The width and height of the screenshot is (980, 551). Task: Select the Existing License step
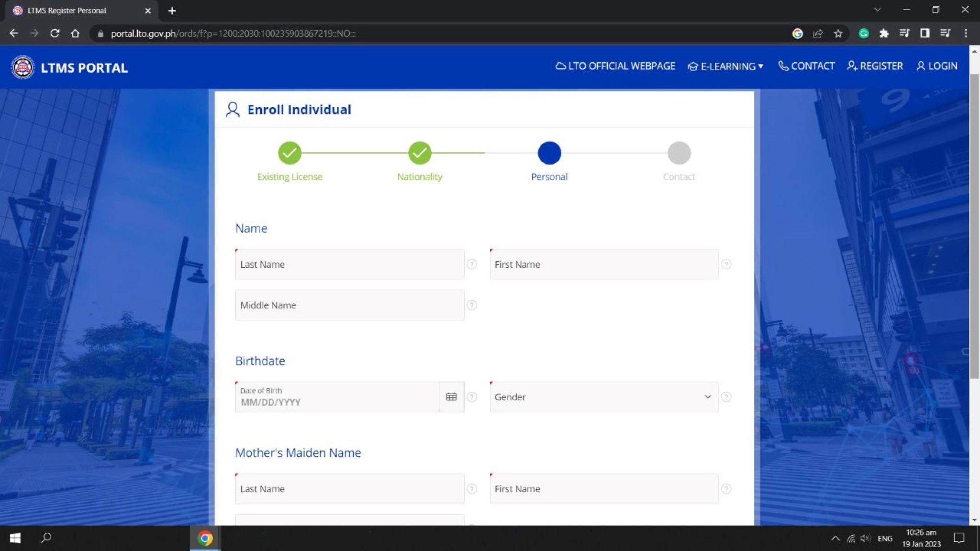tap(290, 153)
